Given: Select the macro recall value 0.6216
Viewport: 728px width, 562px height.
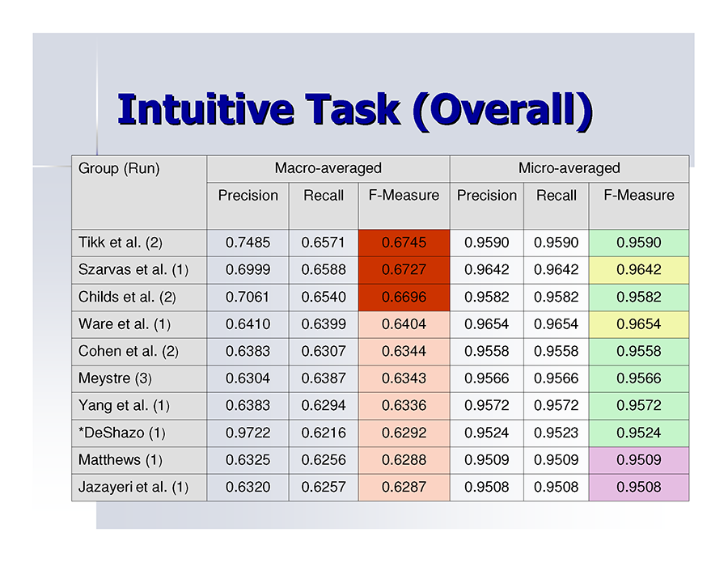Looking at the screenshot, I should click(324, 433).
